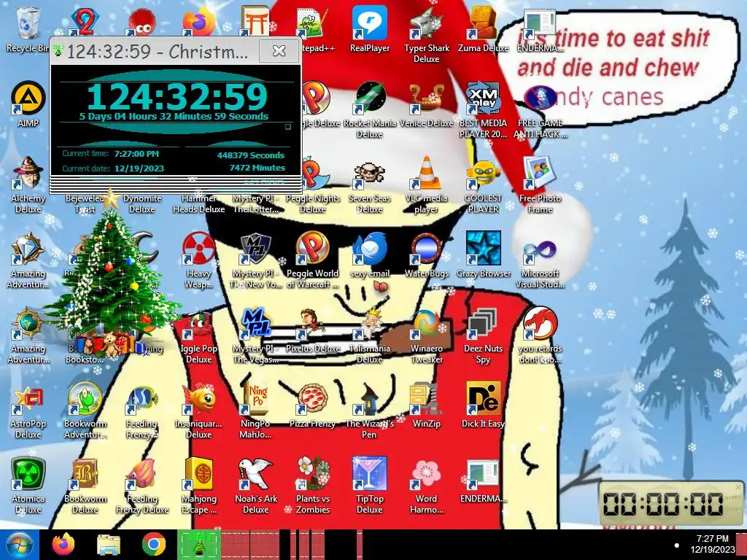Screen dimensions: 747x560
Task: Open the Word Harmo... flower icon
Action: point(426,486)
